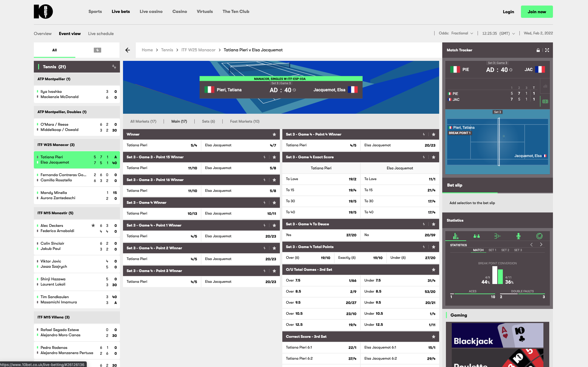Switch to the Sets (6) tab
The image size is (588, 367).
[x=208, y=121]
